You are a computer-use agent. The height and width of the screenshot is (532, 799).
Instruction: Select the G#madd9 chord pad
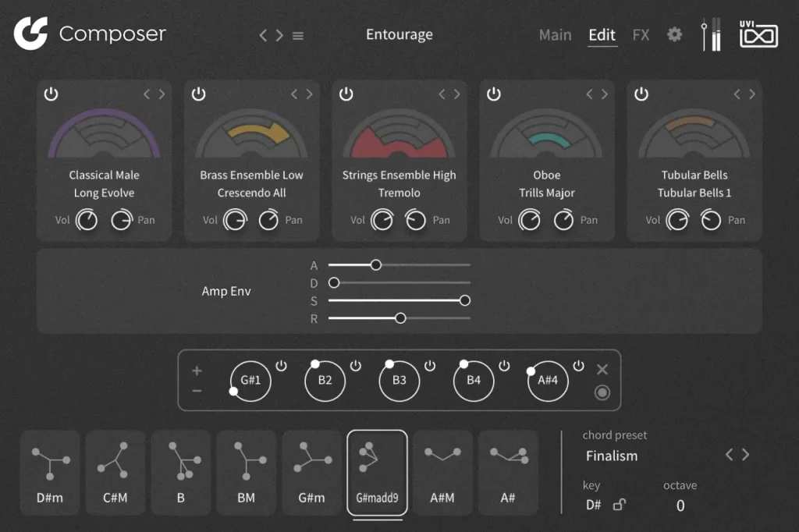click(x=377, y=473)
